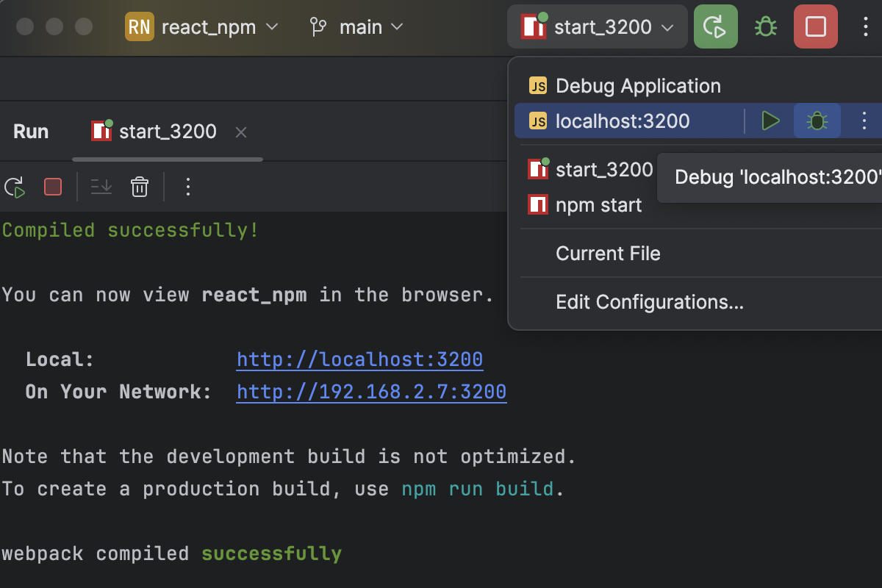Screen dimensions: 882x588
Task: Switch to the start_3200 tab in the Run panel
Action: click(x=167, y=132)
